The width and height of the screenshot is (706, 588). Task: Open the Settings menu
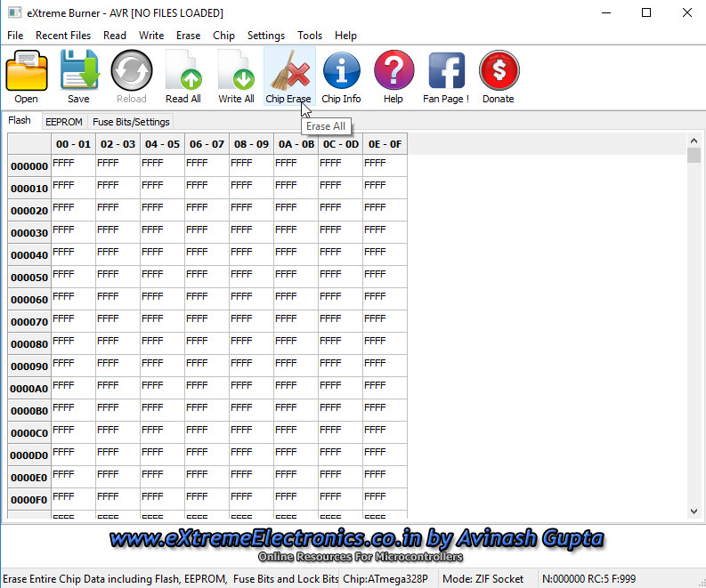(x=266, y=36)
